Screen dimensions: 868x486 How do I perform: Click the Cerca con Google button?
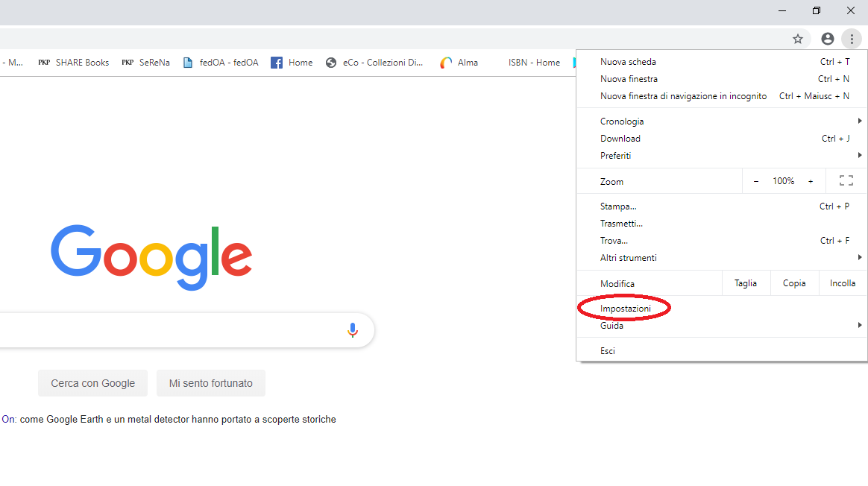(93, 383)
